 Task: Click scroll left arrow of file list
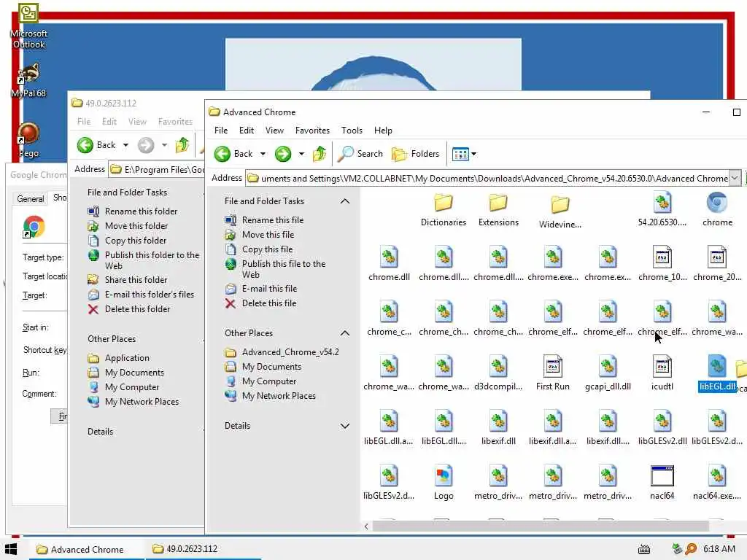coord(366,526)
